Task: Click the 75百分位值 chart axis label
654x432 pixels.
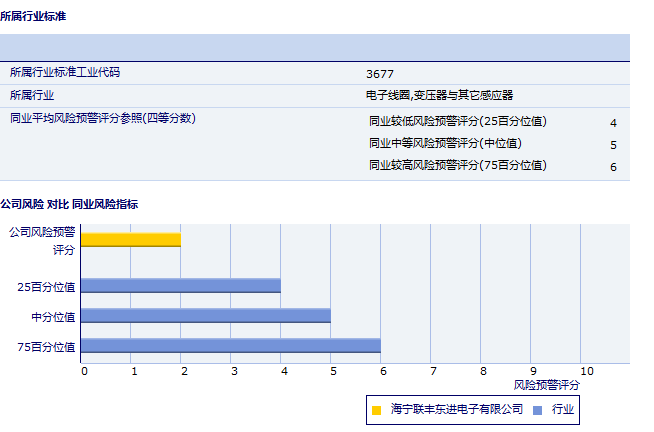Action: (46, 347)
